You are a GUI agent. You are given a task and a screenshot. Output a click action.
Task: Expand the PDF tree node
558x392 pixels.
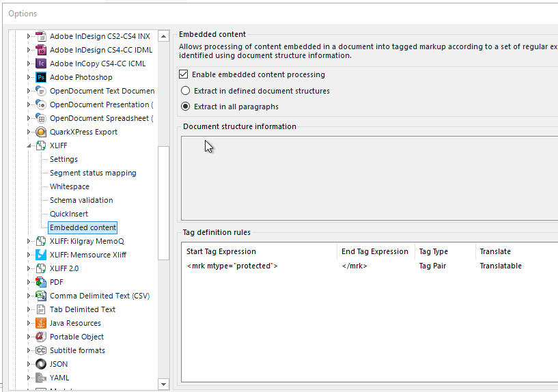coord(29,282)
